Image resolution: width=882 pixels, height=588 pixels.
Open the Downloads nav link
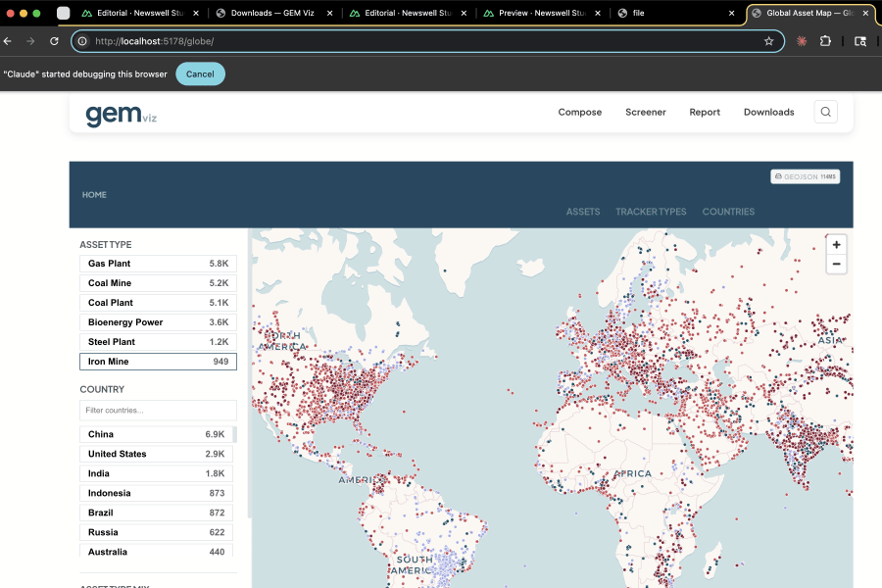(x=768, y=112)
